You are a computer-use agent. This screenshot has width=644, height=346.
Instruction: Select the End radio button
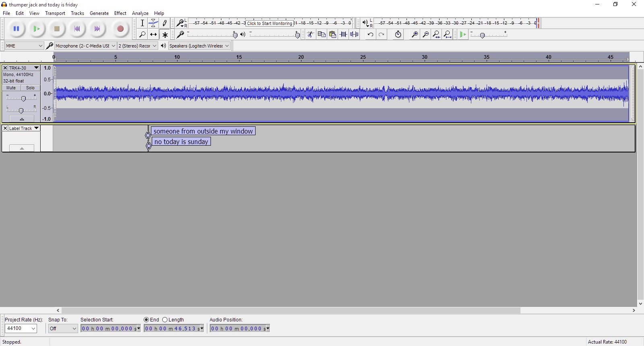click(147, 320)
